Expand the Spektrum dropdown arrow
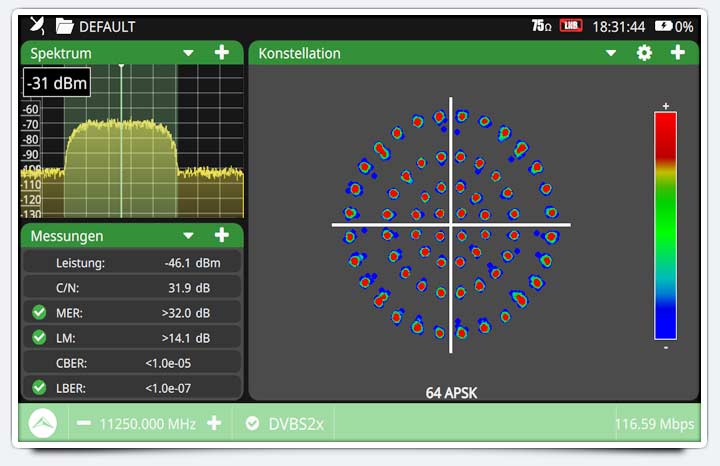 (x=188, y=53)
